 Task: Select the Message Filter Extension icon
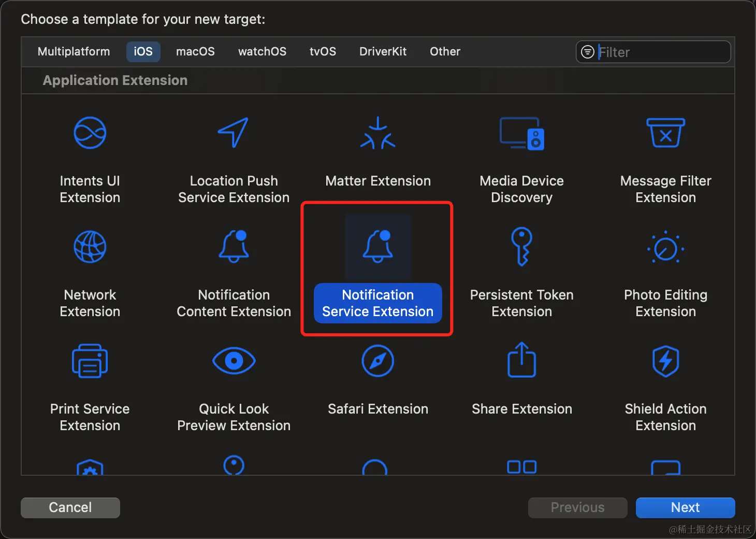(x=666, y=133)
